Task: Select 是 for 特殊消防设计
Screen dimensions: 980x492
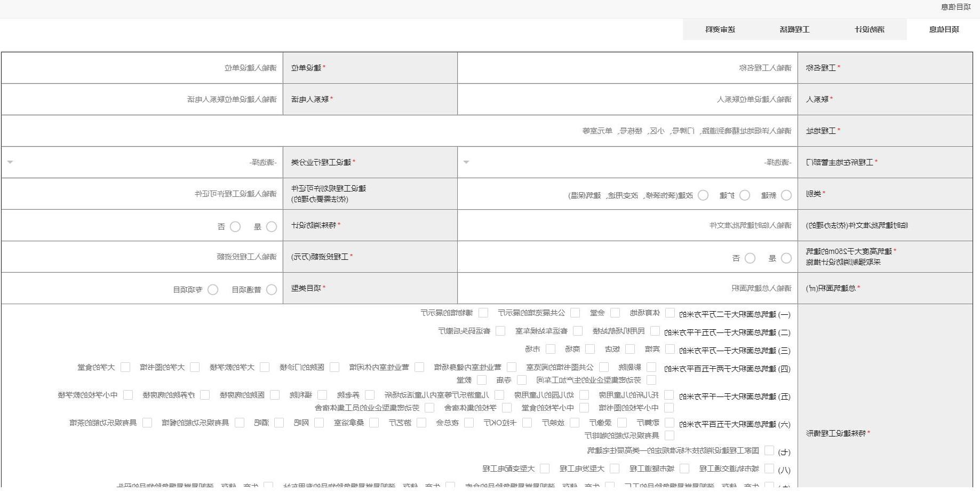Action: tap(271, 227)
